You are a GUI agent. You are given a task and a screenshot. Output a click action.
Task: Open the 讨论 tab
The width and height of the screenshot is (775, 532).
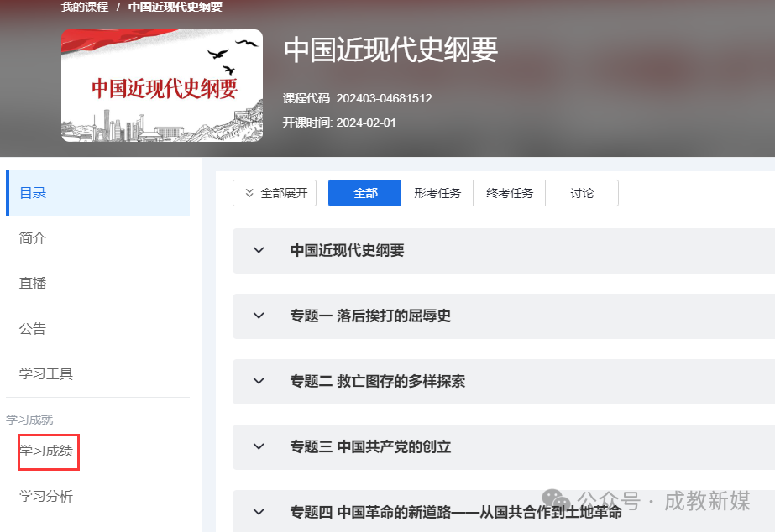582,193
